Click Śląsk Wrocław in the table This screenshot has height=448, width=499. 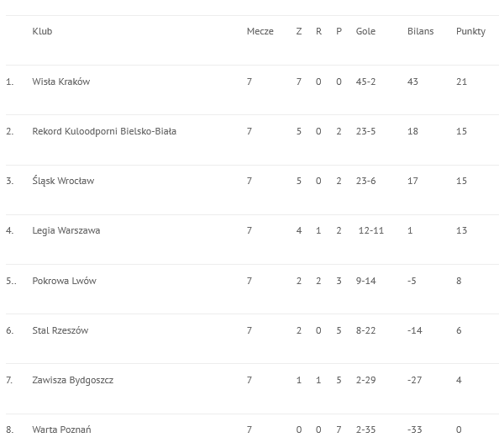[x=63, y=181]
